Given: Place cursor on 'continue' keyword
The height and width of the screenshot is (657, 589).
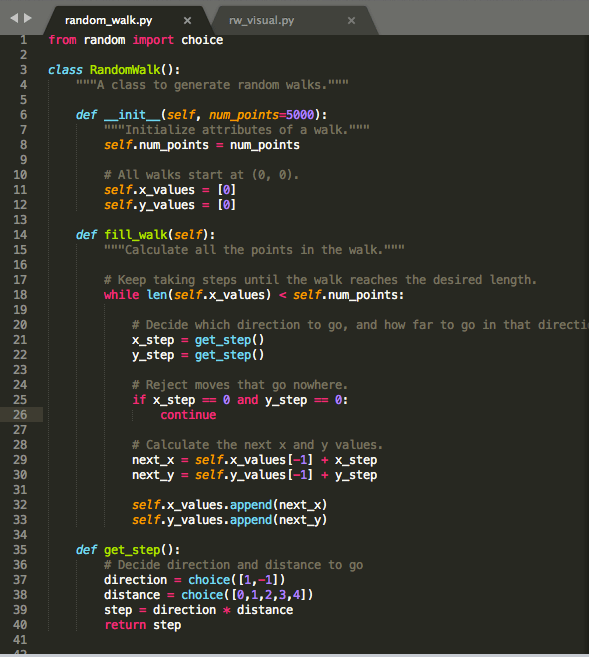Looking at the screenshot, I should point(188,415).
